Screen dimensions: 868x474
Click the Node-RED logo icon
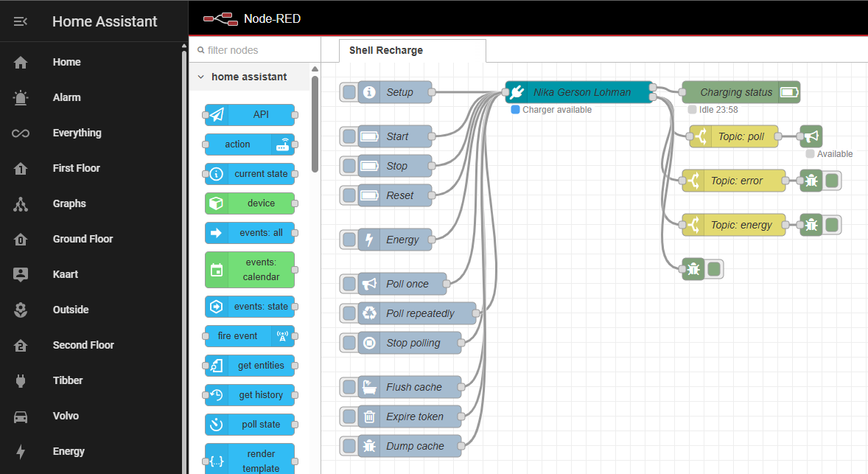point(220,19)
